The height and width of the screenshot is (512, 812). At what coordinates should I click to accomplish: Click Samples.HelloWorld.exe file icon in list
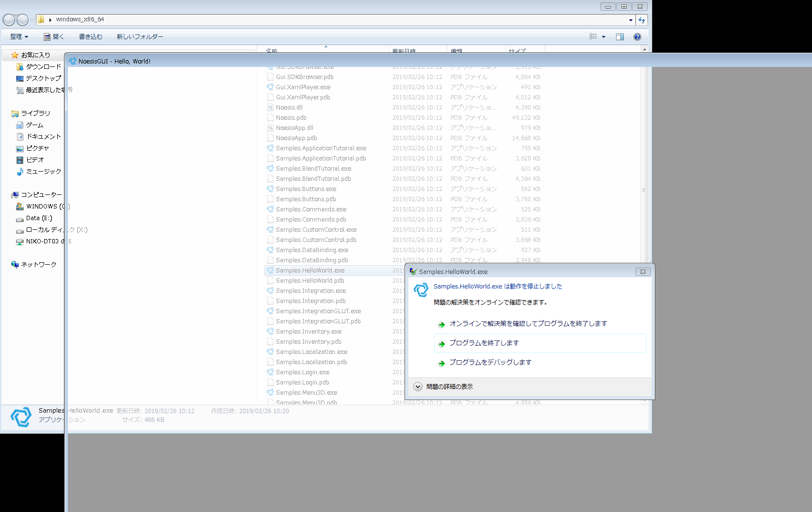[x=270, y=271]
